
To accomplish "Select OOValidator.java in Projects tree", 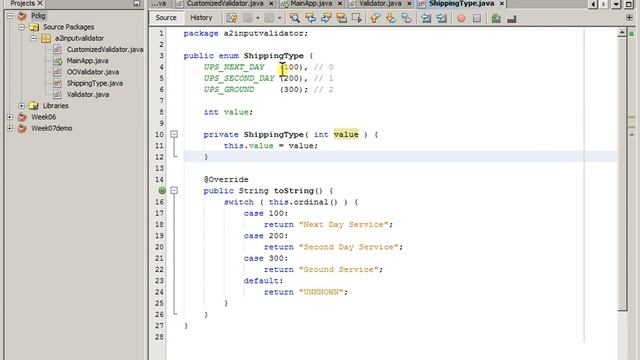I will pos(93,72).
